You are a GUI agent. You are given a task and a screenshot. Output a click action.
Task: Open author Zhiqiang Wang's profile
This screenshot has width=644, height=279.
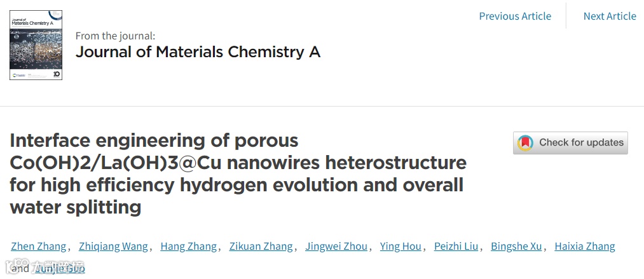click(113, 247)
